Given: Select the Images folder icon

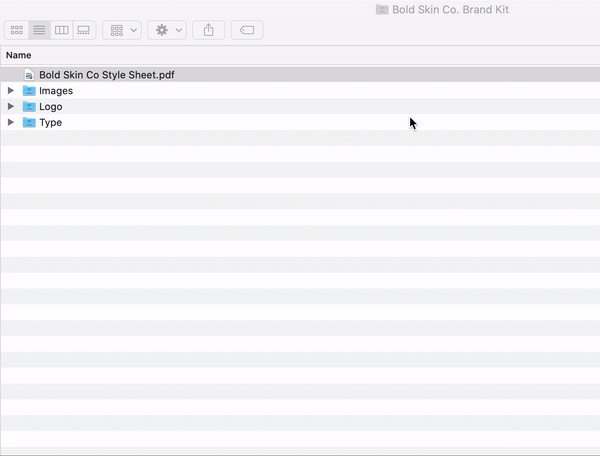Looking at the screenshot, I should tap(29, 91).
